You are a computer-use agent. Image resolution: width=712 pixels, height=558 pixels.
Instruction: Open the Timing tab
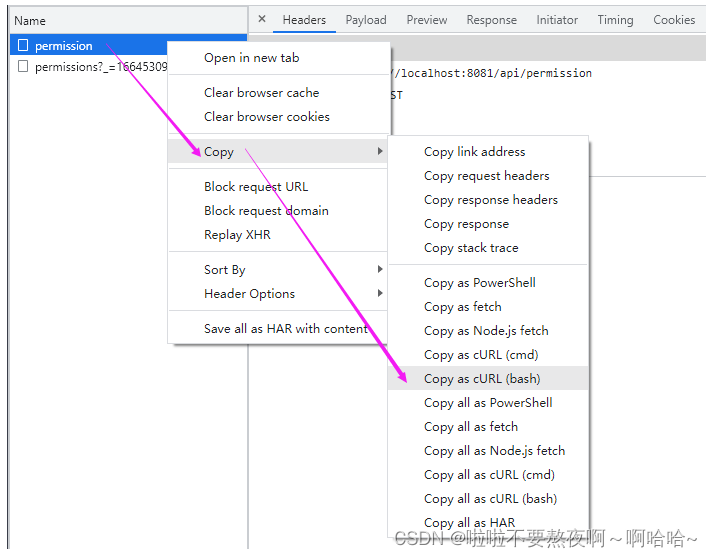(x=615, y=20)
